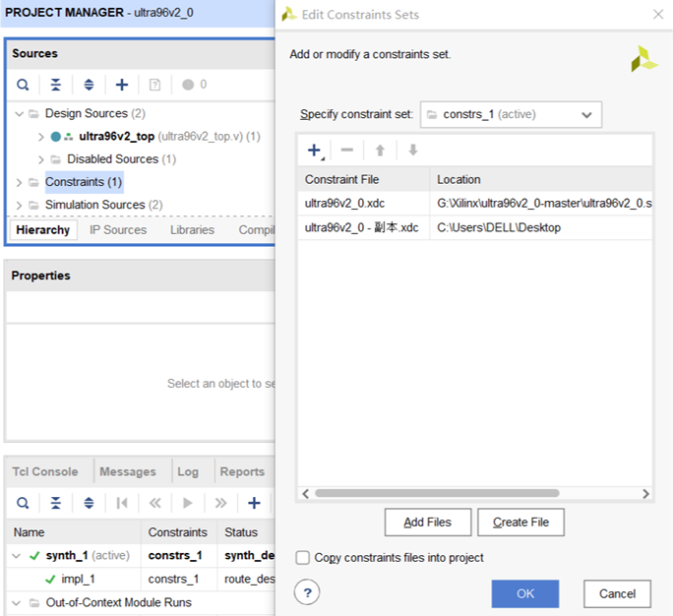Search in the Sources panel
The image size is (673, 616).
23,85
